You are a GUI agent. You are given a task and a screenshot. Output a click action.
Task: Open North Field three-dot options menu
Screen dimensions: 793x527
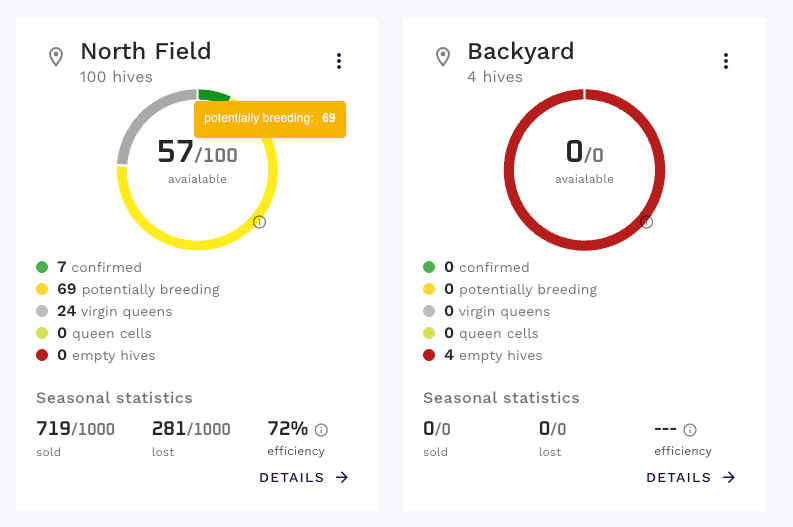[339, 61]
